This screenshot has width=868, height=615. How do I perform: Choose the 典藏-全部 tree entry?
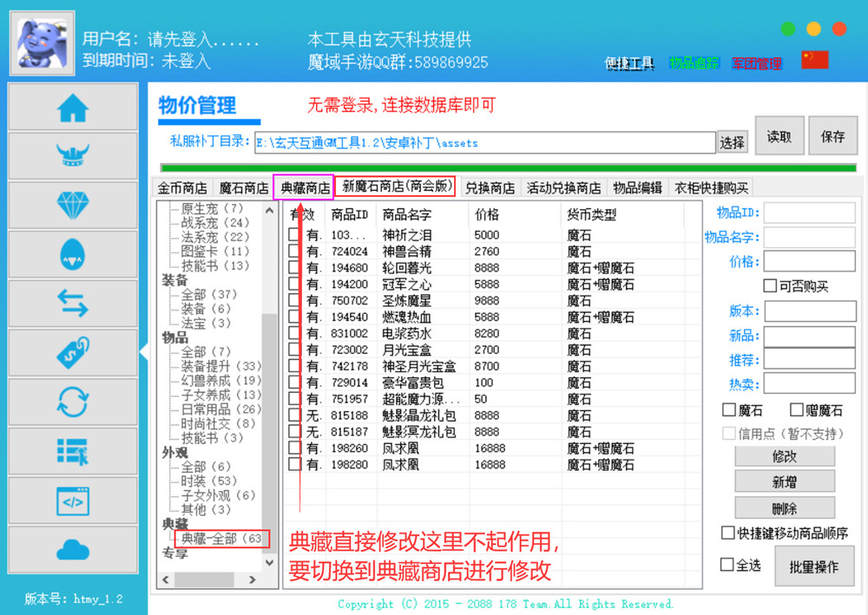click(220, 539)
